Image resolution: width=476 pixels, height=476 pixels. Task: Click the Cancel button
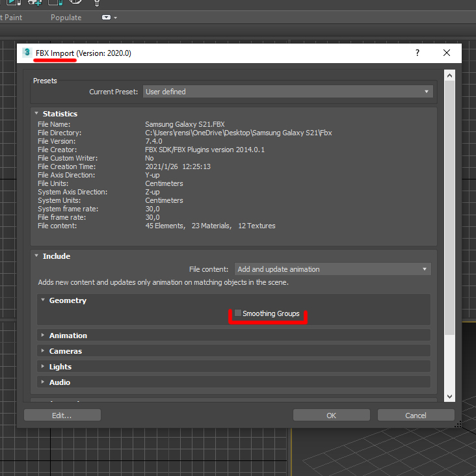[416, 415]
